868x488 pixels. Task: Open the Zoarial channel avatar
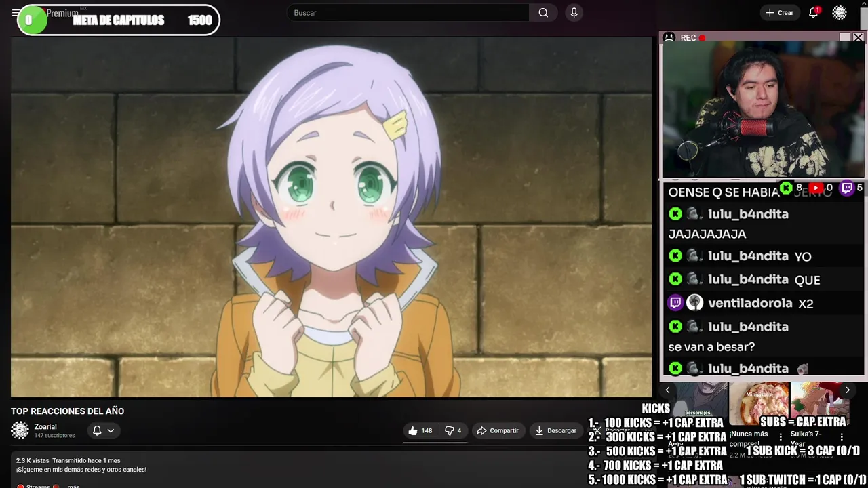[x=20, y=430]
